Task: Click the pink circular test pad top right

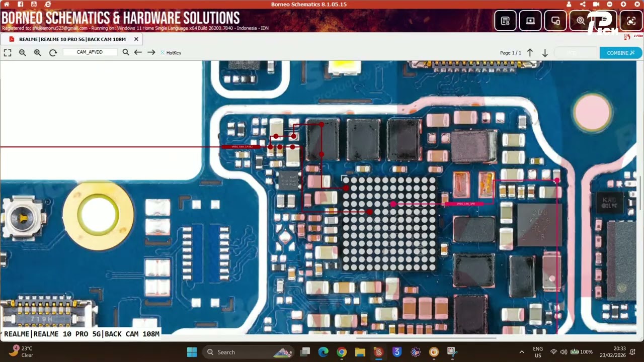Action: (592, 112)
